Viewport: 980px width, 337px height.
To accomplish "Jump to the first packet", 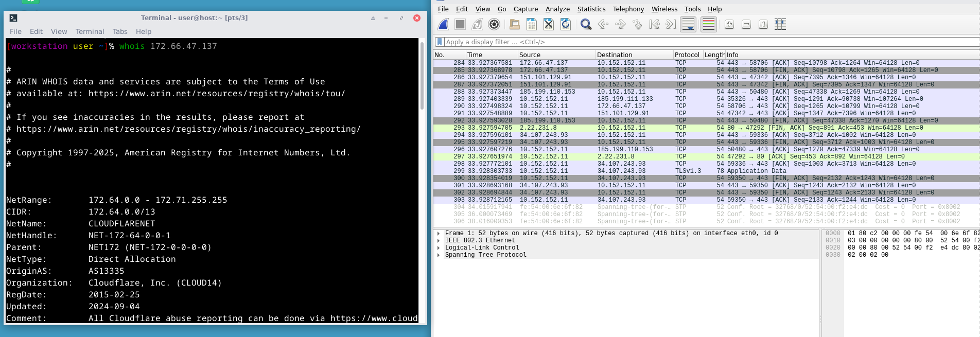I will (654, 24).
